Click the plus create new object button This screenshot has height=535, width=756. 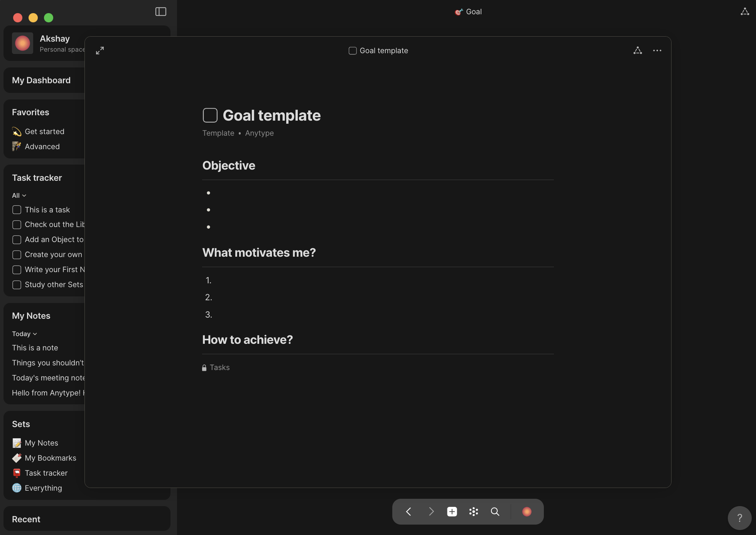click(452, 511)
